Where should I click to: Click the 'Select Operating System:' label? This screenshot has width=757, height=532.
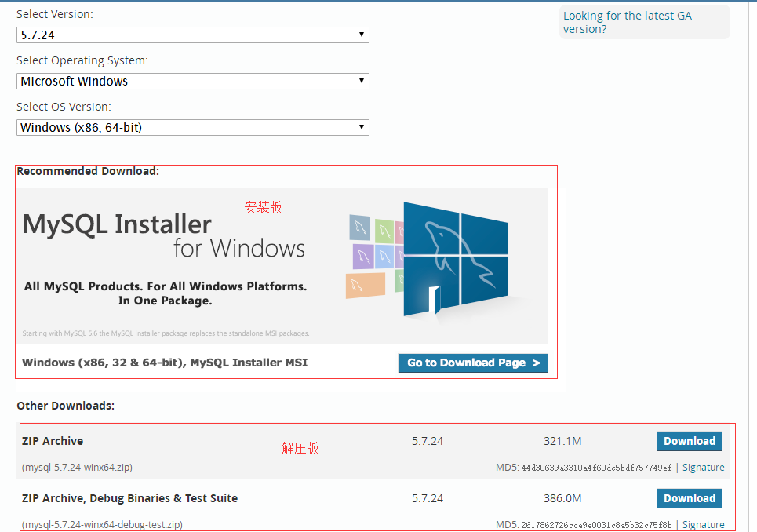point(82,61)
